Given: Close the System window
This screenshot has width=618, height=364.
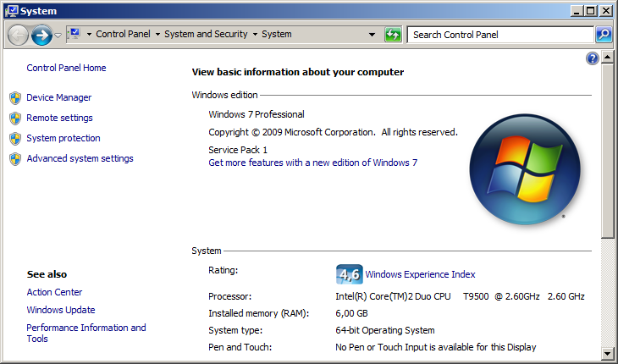Looking at the screenshot, I should coord(606,11).
